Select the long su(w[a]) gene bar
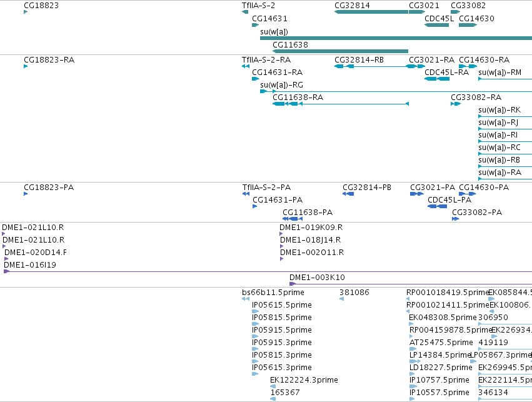The height and width of the screenshot is (402, 532). point(396,38)
